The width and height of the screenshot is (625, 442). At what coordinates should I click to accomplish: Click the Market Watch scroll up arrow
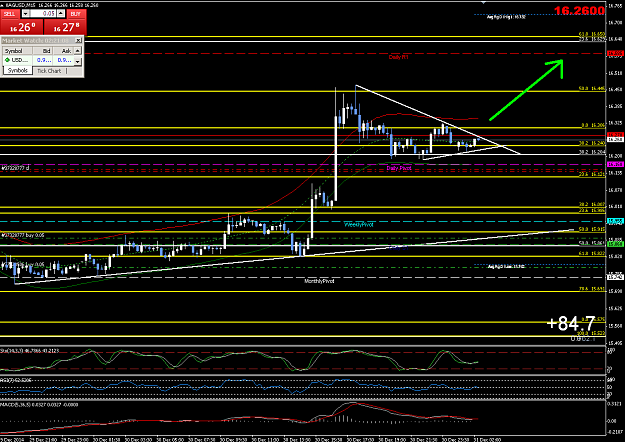point(78,51)
